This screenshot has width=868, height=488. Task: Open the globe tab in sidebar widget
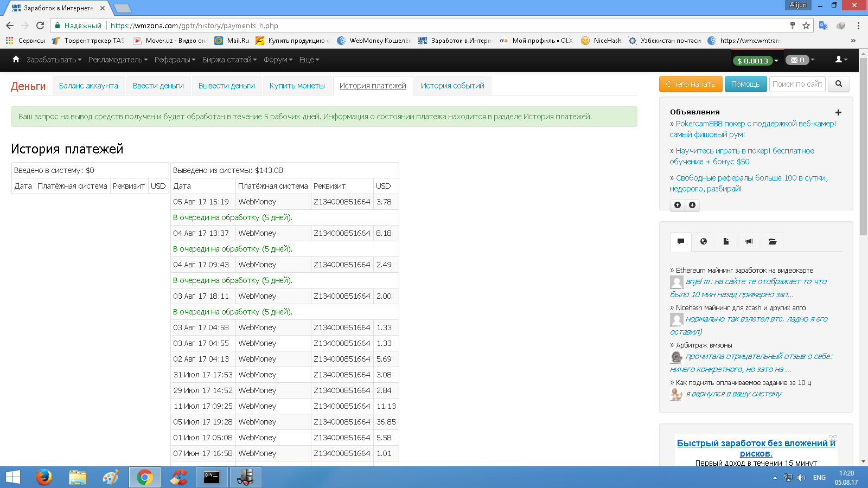[704, 241]
